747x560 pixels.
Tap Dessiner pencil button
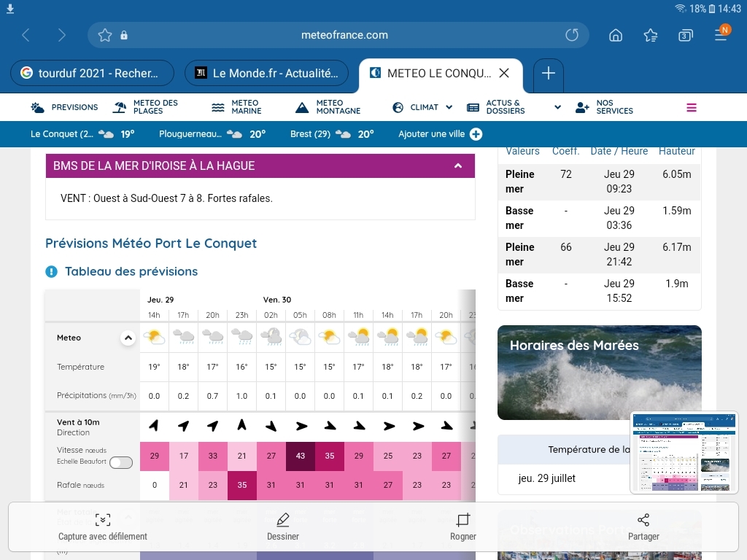click(x=283, y=528)
